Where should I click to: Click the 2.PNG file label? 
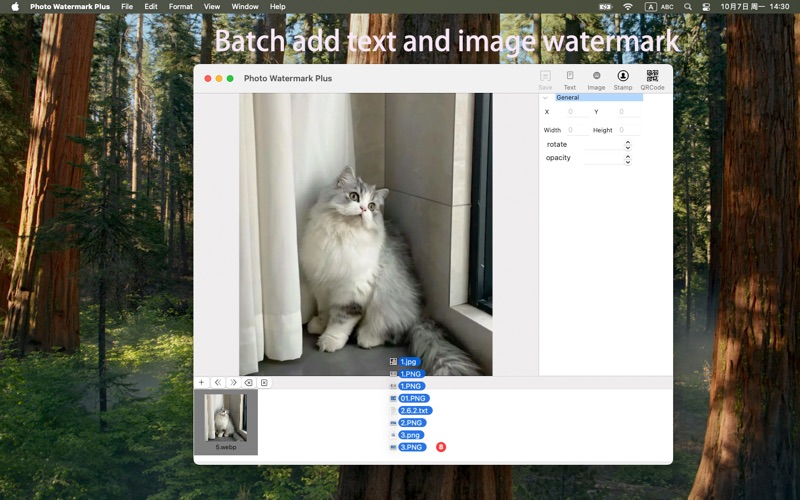click(x=412, y=423)
